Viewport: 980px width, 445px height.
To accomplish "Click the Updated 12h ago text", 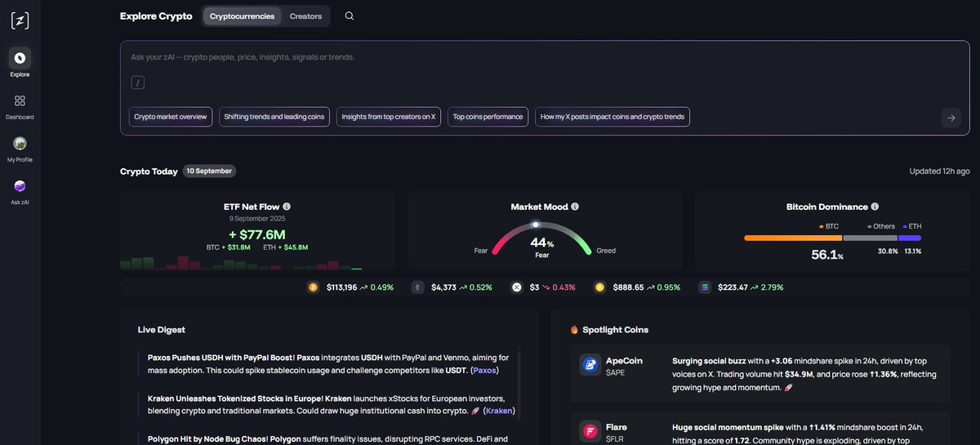I will click(939, 171).
